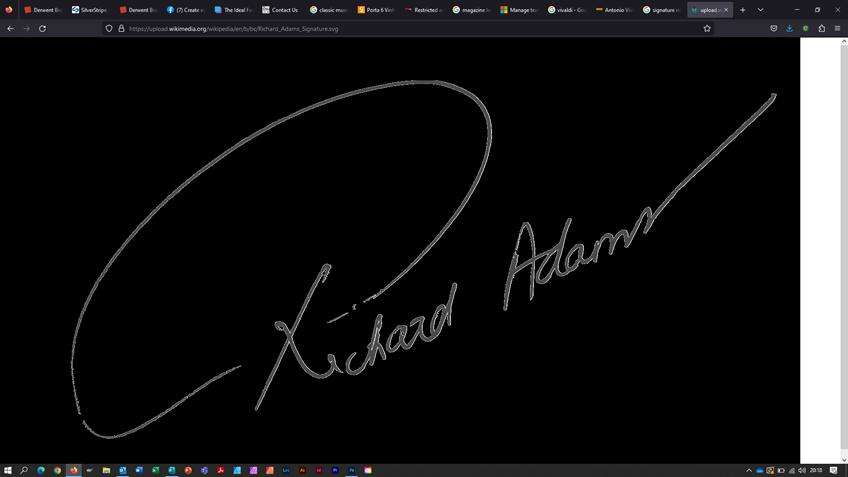The height and width of the screenshot is (477, 848).
Task: Open the Windows Start menu
Action: coord(8,471)
